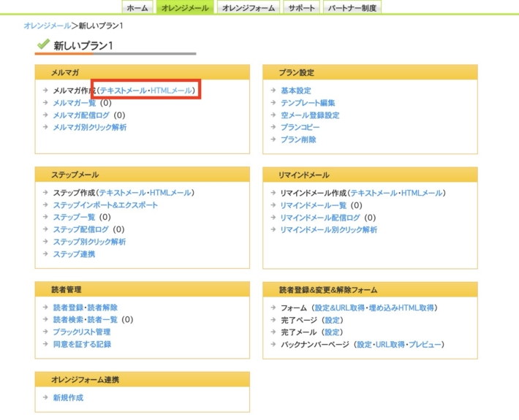
Task: Click フォーム 設定&URL取得 link
Action: coord(340,308)
